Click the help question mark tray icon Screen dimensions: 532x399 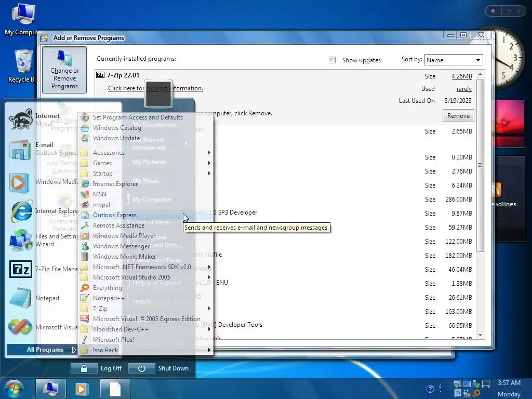(430, 389)
